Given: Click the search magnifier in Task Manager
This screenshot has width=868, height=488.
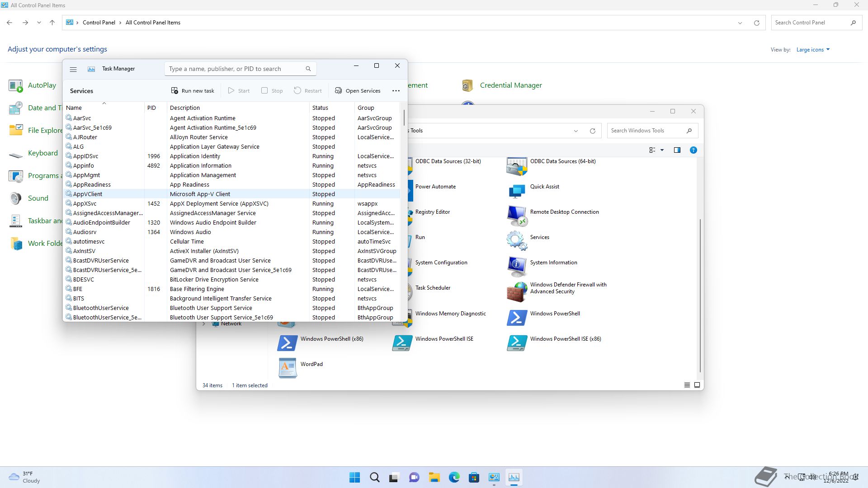Looking at the screenshot, I should pos(308,69).
